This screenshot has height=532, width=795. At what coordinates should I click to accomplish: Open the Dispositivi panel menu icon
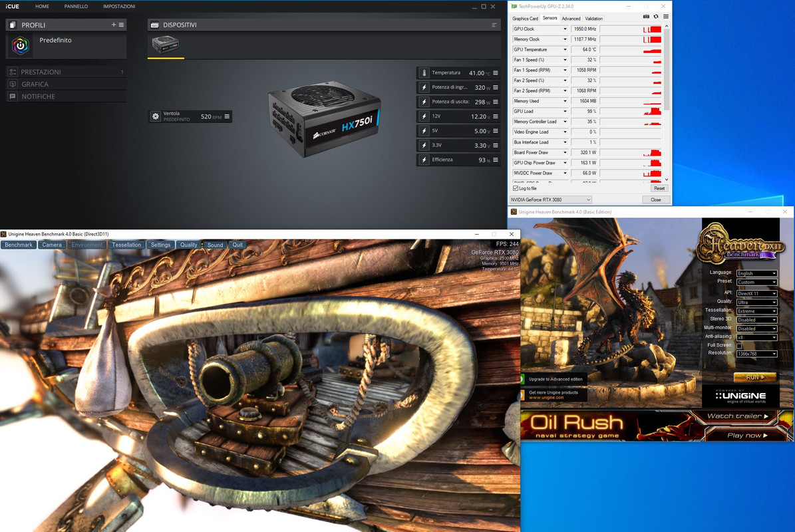[x=494, y=25]
